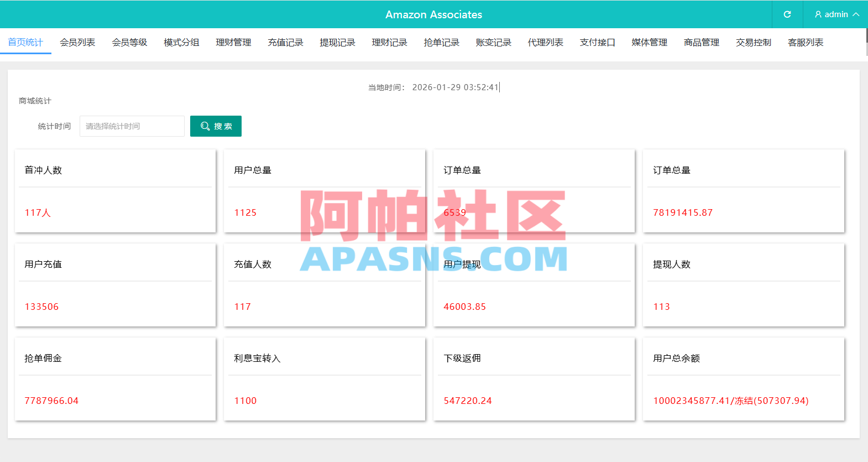
Task: Open the 交易控制 tab
Action: (753, 43)
